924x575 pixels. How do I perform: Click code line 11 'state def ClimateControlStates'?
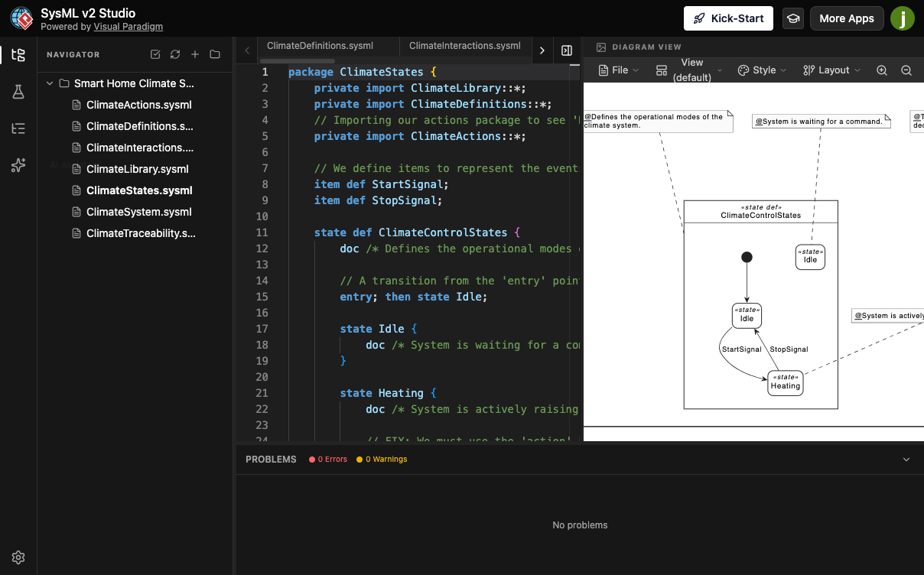click(x=418, y=232)
